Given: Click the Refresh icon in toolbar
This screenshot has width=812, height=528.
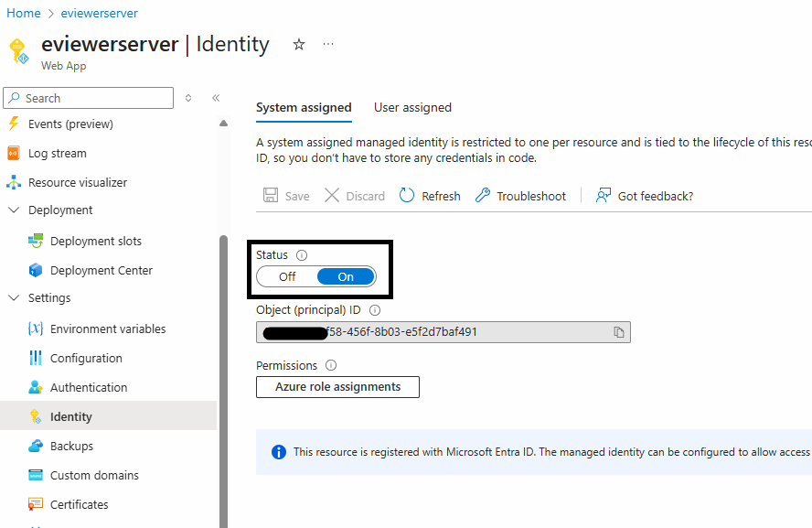Looking at the screenshot, I should (x=408, y=196).
